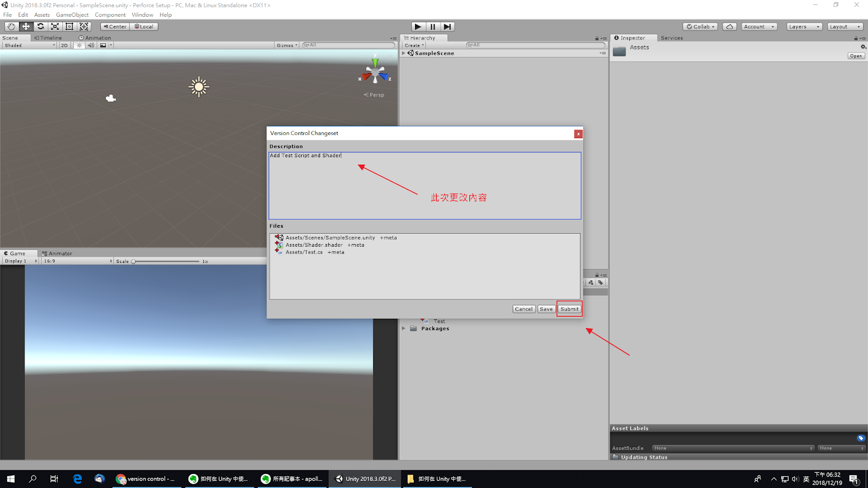Mute scene audio with speaker icon
Image resolution: width=868 pixels, height=488 pixels.
(x=91, y=45)
